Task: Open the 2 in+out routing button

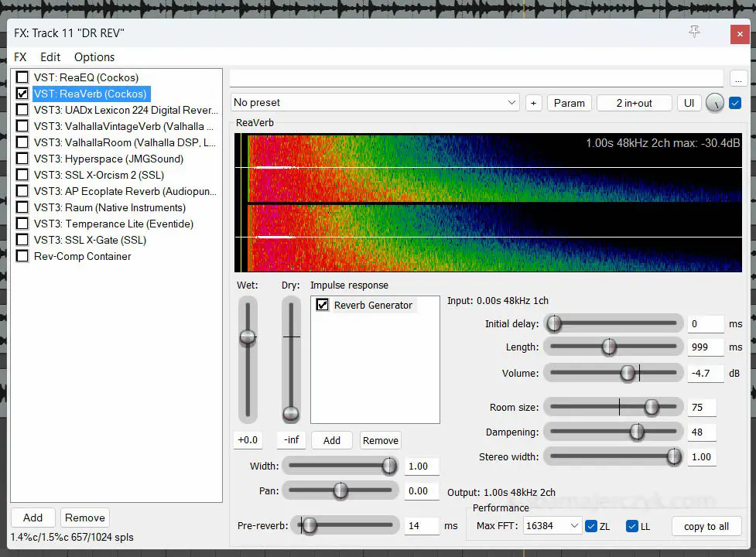Action: pyautogui.click(x=634, y=103)
